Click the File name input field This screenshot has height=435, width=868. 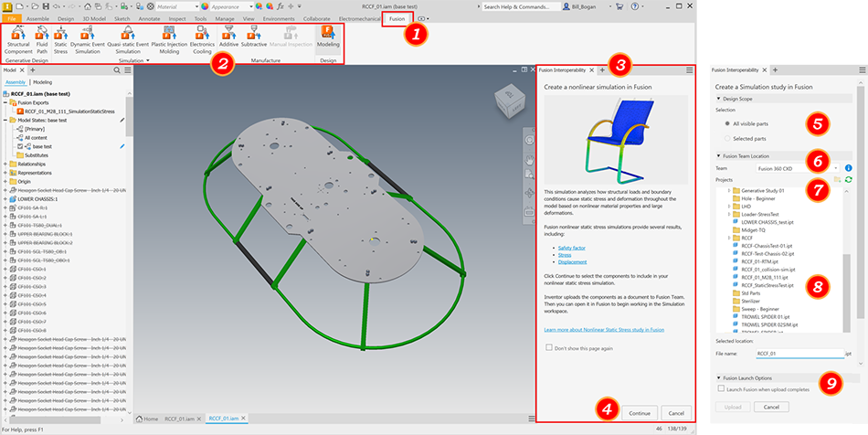(799, 353)
